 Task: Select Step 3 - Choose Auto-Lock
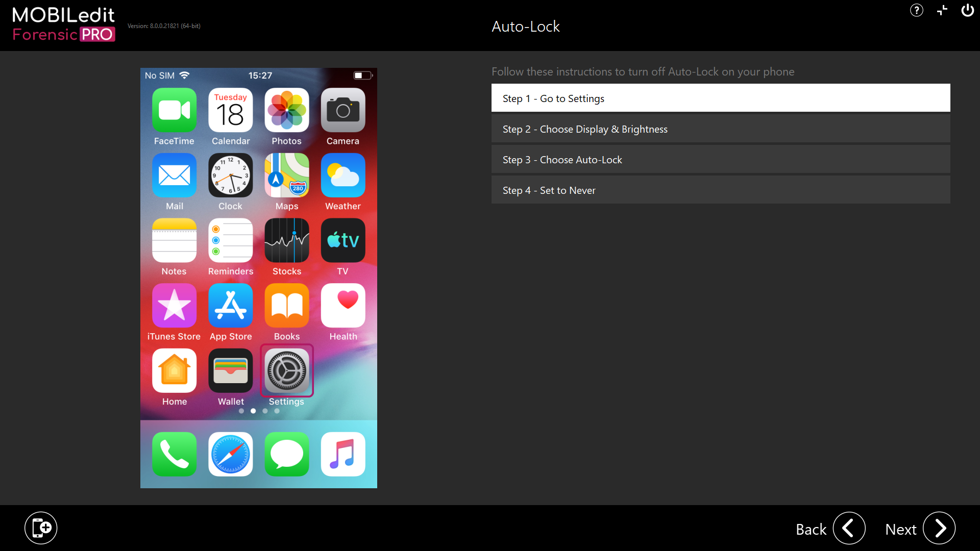click(720, 159)
